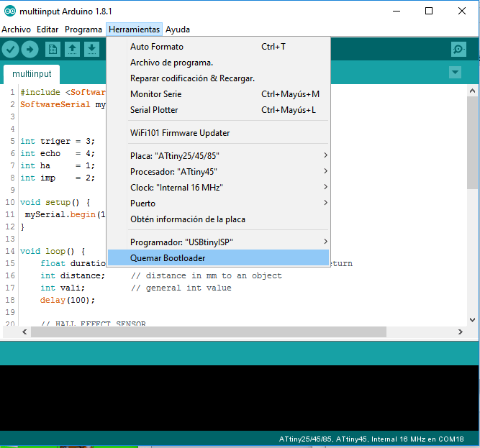Click code line 'int echo = 4;'

[58, 153]
